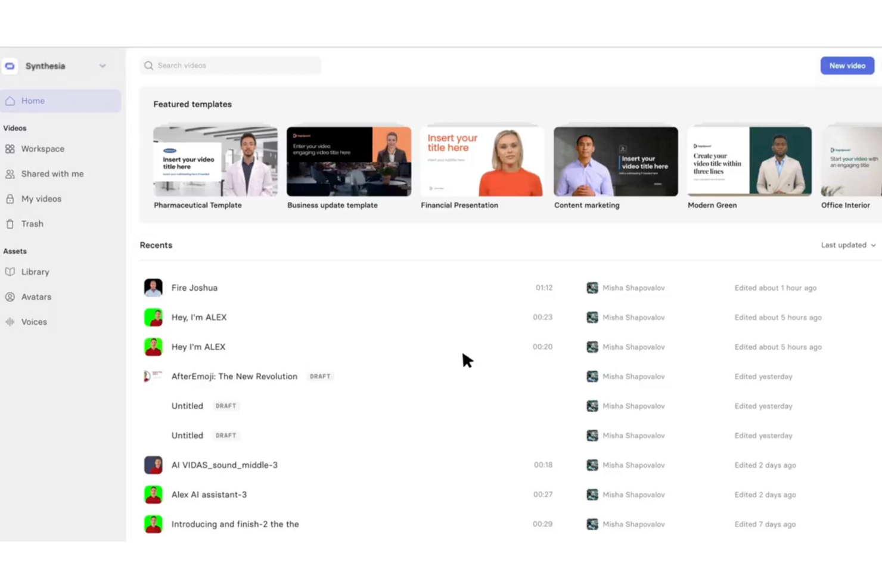Image resolution: width=882 pixels, height=588 pixels.
Task: Click the Library book icon
Action: pyautogui.click(x=10, y=272)
